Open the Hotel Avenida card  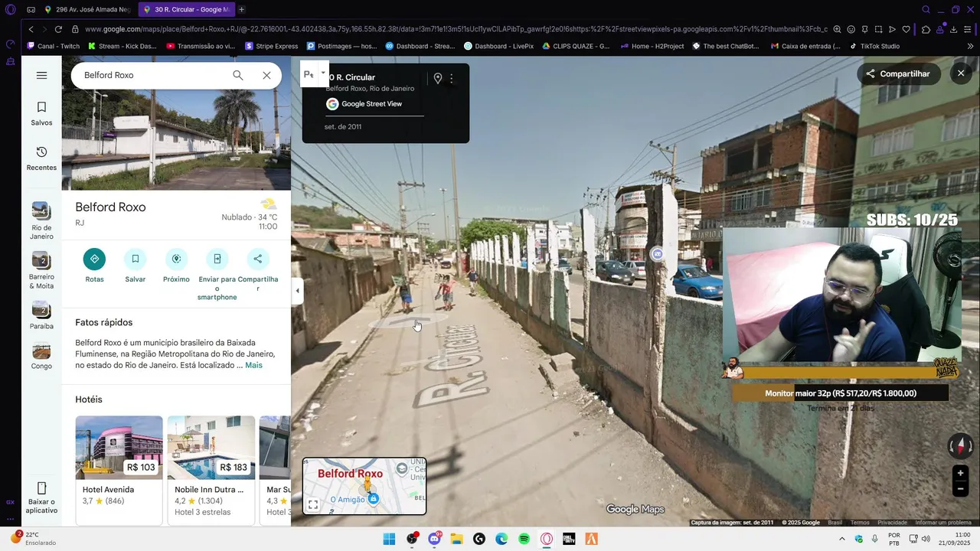point(119,470)
